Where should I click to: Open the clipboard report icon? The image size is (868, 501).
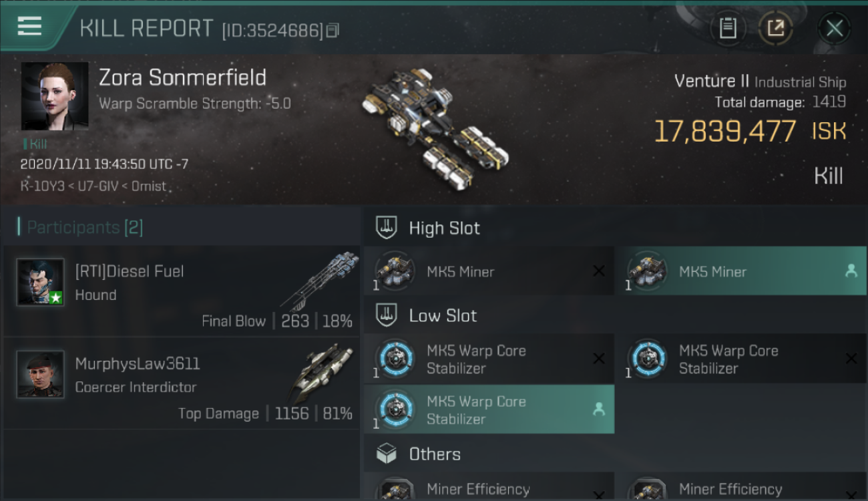coord(728,28)
